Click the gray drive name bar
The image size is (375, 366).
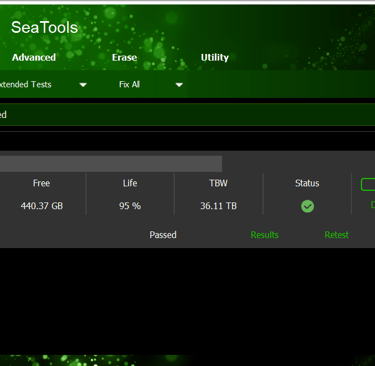[111, 164]
